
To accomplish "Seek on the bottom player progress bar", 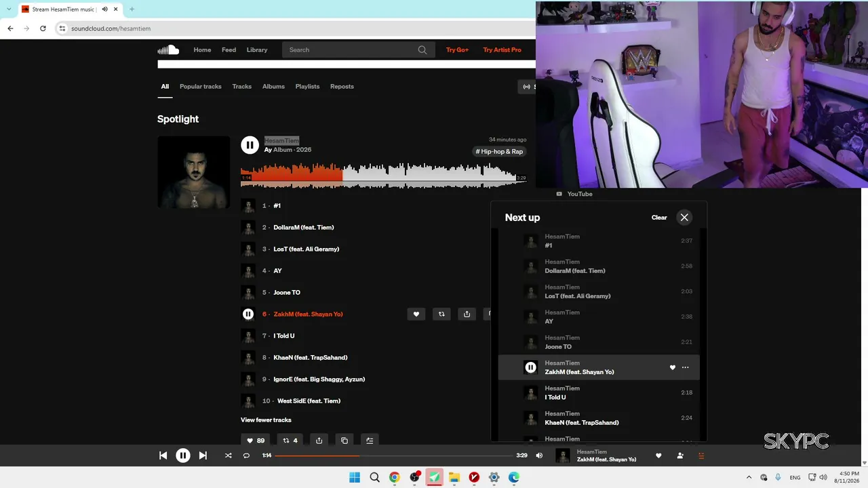I will (x=393, y=455).
